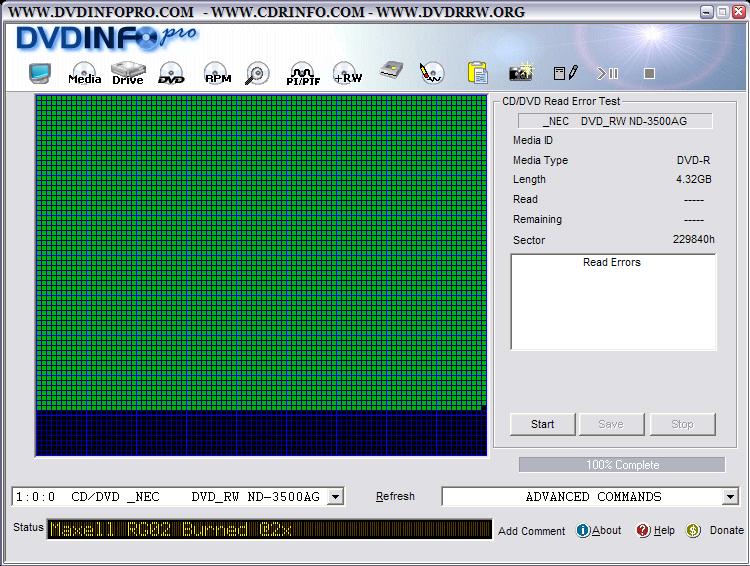
Task: Click the DVD-R media type value
Action: (x=693, y=160)
